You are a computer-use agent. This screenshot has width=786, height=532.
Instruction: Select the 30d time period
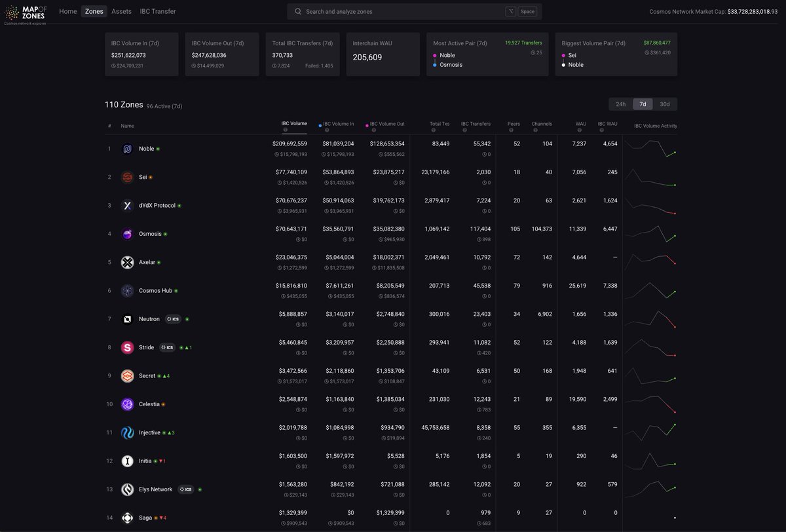point(665,104)
